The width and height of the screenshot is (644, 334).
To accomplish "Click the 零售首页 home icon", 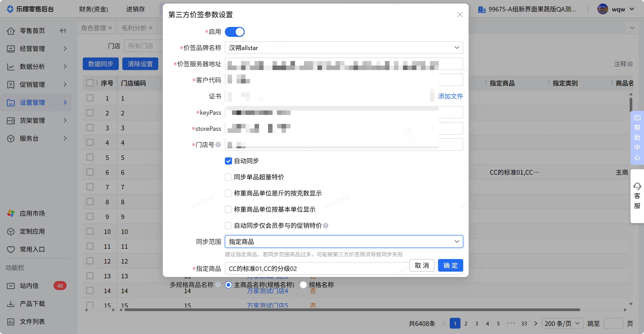I will (11, 31).
